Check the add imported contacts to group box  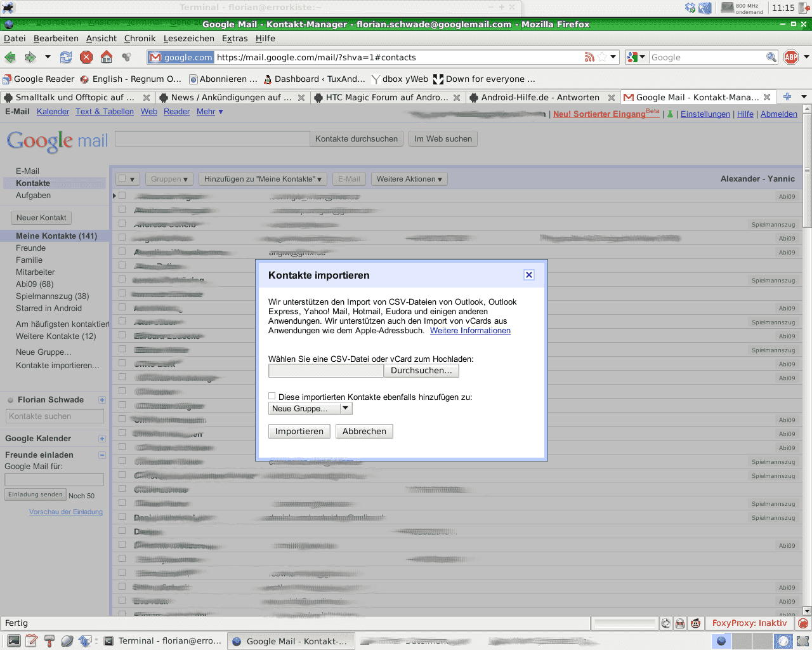(x=272, y=396)
